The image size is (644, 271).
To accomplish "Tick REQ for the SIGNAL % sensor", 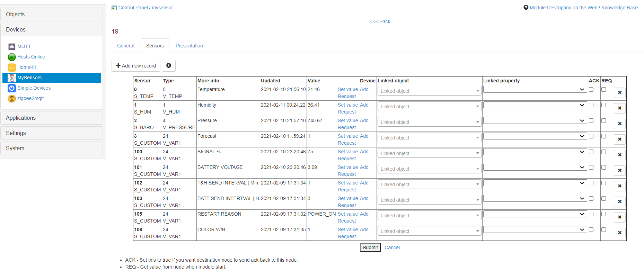I will pyautogui.click(x=604, y=152).
